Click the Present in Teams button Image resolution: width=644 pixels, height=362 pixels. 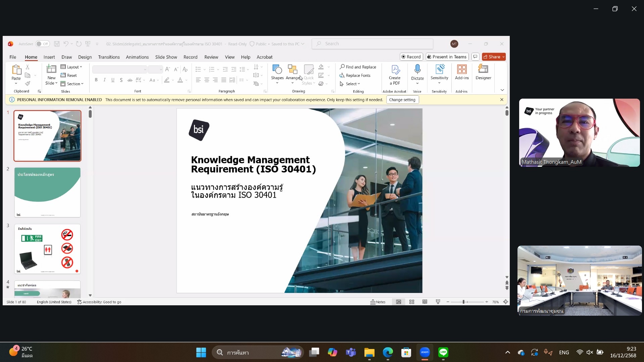tap(447, 57)
